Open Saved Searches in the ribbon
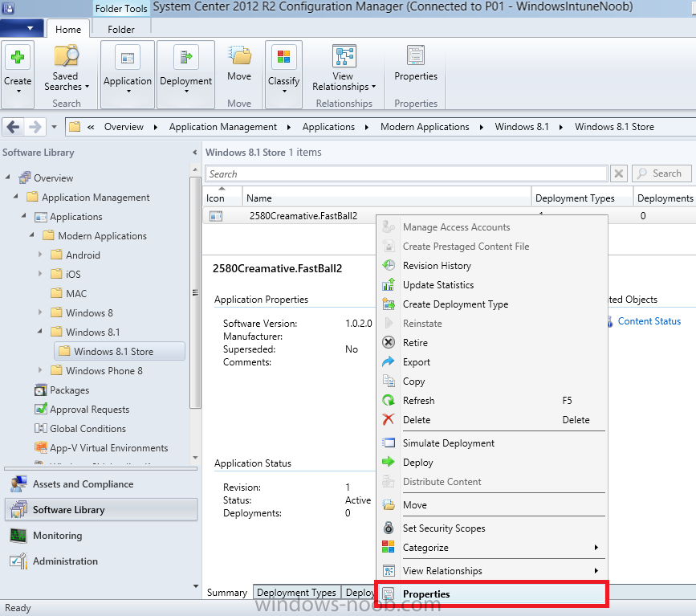696x616 pixels. pos(66,67)
